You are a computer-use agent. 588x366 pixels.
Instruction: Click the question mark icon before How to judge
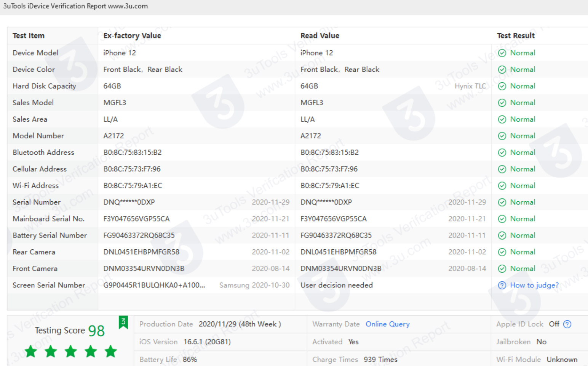502,285
